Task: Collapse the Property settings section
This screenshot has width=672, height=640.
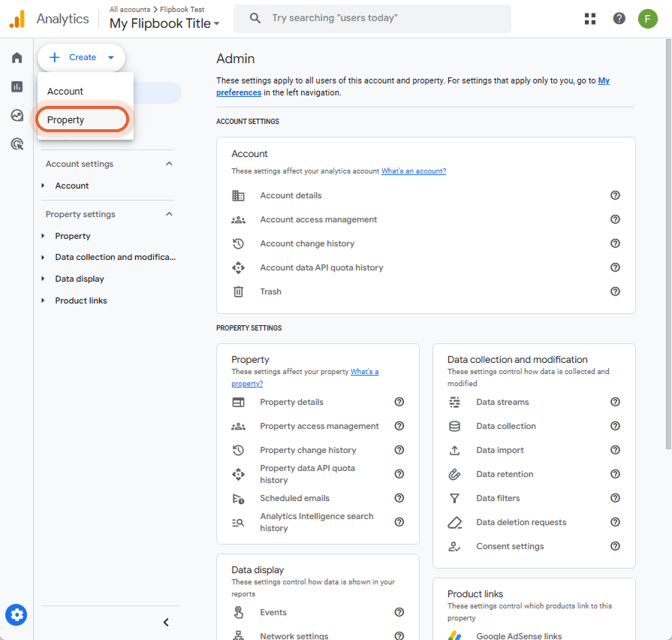Action: click(169, 214)
